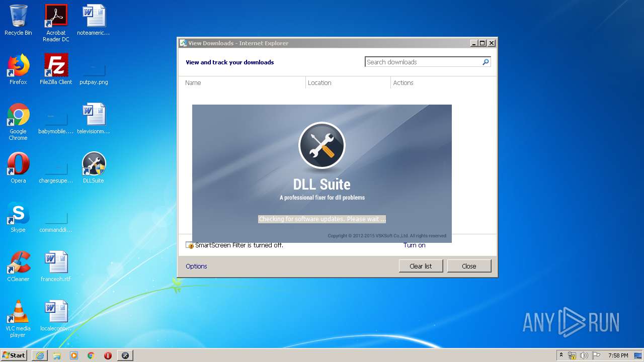Viewport: 644px width, 362px height.
Task: Open Windows Media Player taskbar icon
Action: click(x=74, y=355)
